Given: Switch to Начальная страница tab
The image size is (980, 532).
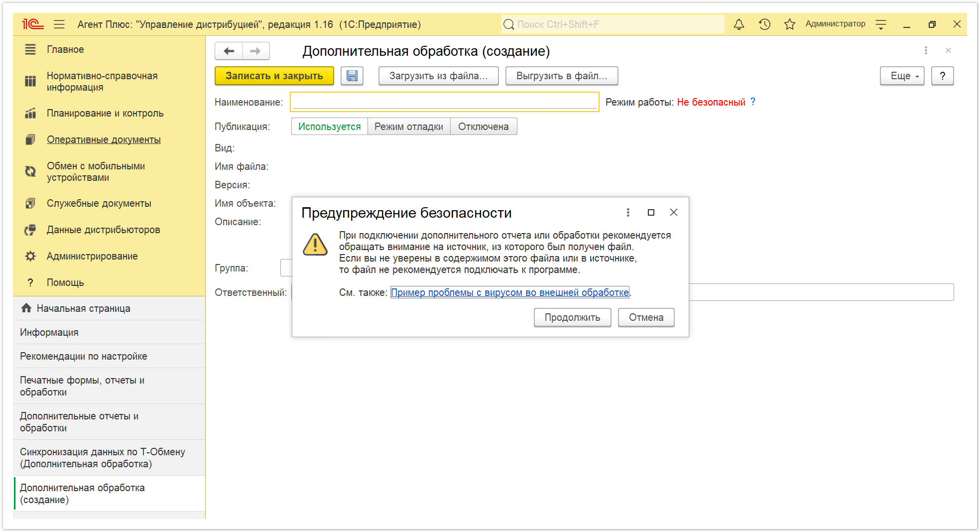Looking at the screenshot, I should point(109,308).
